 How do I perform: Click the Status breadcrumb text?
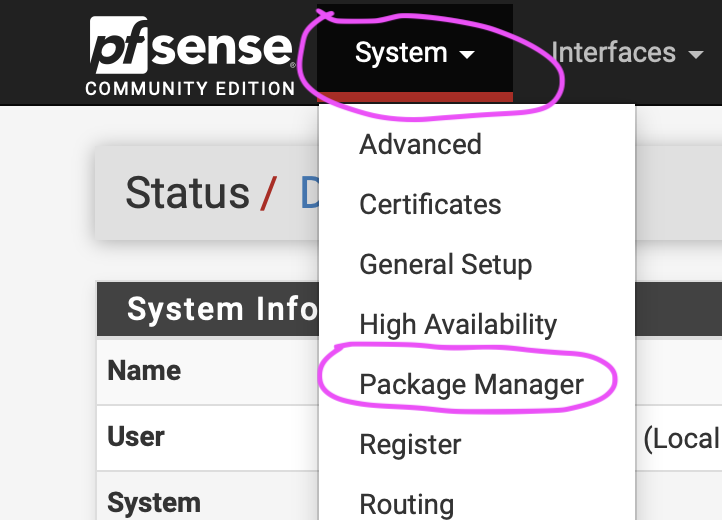pos(187,192)
